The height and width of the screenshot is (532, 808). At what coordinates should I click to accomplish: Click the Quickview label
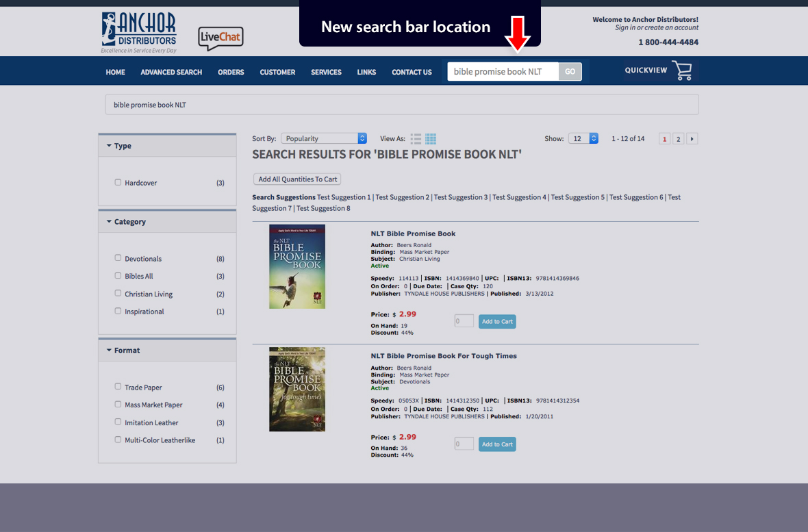pos(646,70)
